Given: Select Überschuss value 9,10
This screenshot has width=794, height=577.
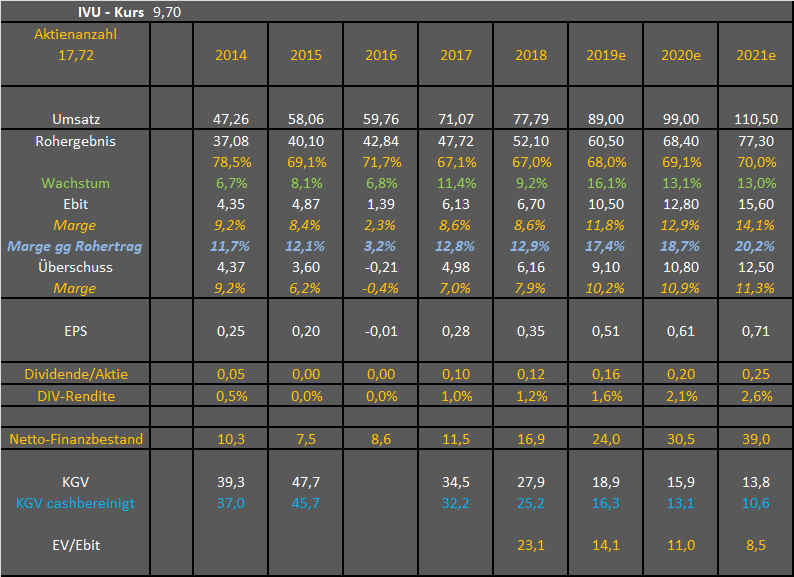Looking at the screenshot, I should [606, 267].
